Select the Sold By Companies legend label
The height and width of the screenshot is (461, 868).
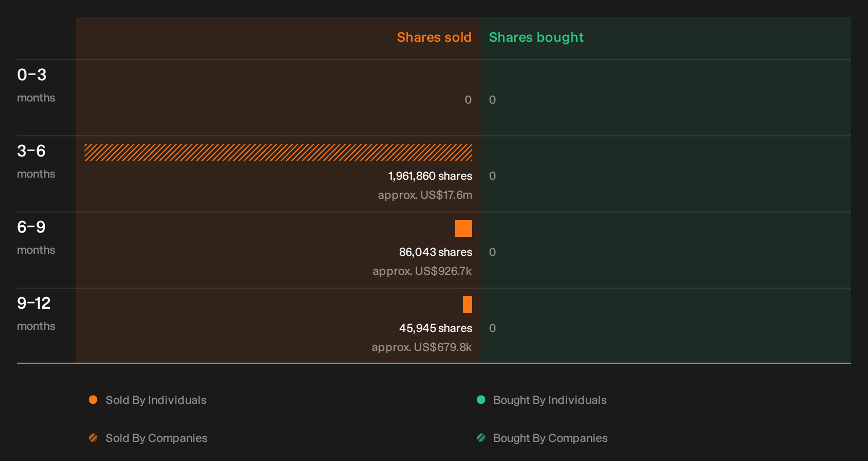[x=156, y=438]
